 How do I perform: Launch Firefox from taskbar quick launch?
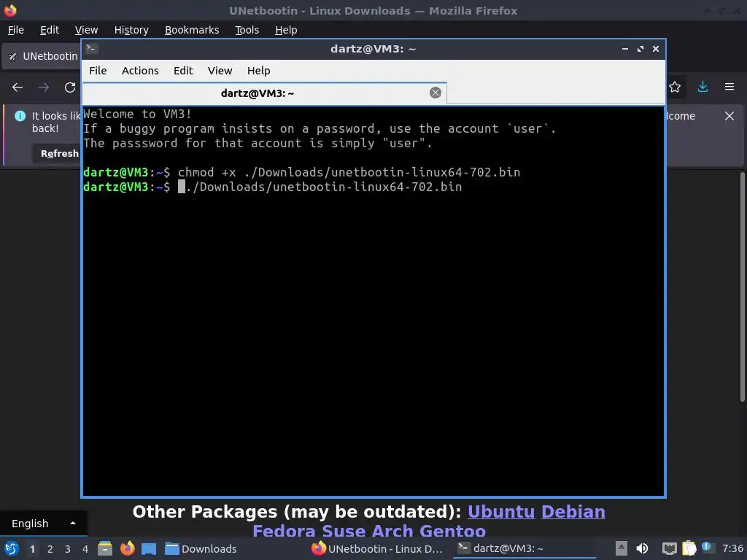[127, 548]
